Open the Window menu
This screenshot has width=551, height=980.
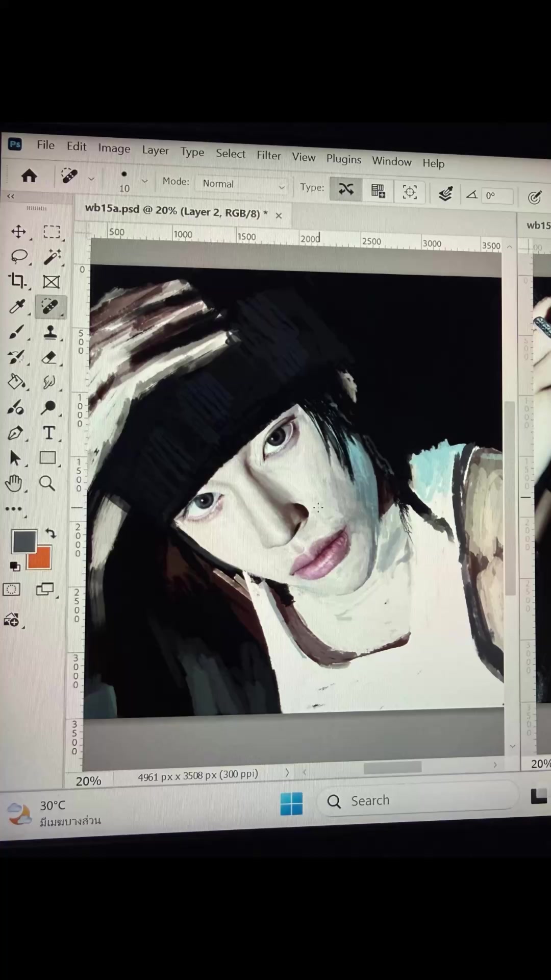(391, 161)
